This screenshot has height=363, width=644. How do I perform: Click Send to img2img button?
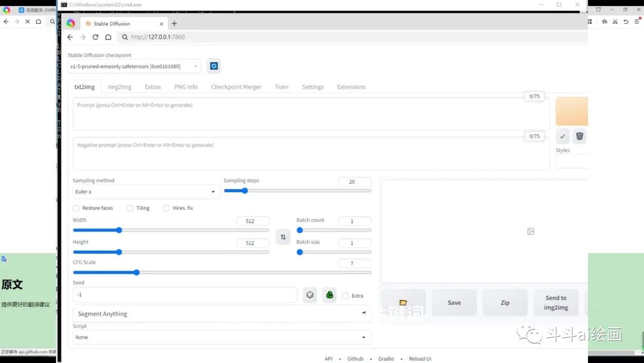[x=556, y=303]
